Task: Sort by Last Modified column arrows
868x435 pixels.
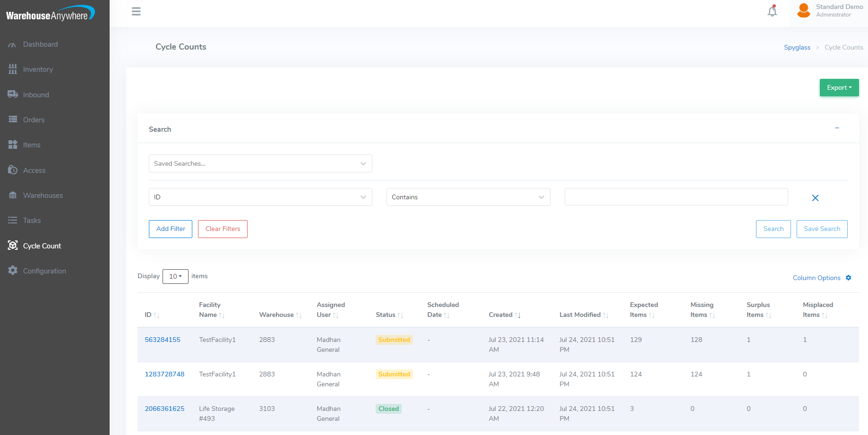Action: click(x=606, y=316)
